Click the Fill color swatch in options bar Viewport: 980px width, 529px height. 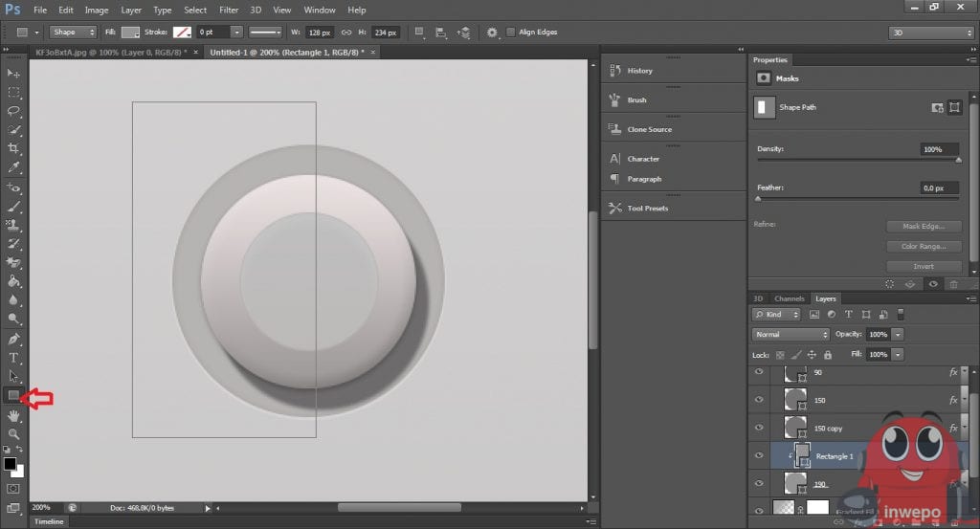point(130,33)
